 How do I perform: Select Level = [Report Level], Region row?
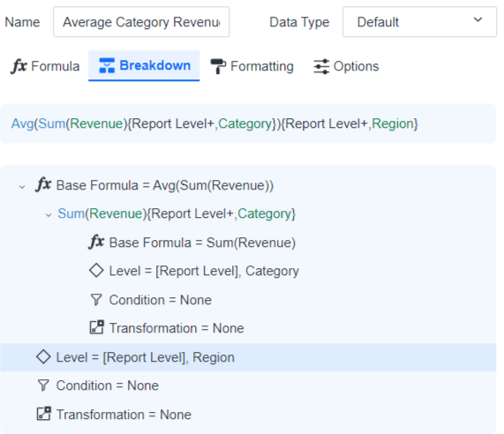tap(248, 357)
